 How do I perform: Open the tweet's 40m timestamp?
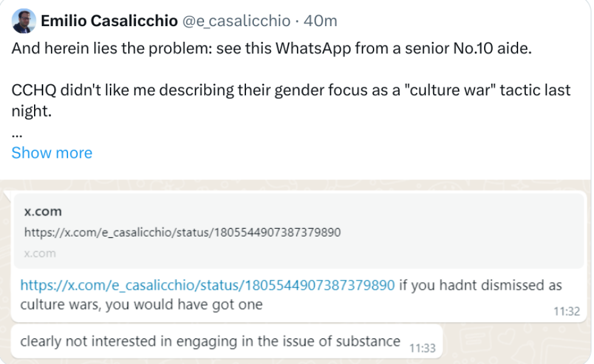click(x=320, y=21)
